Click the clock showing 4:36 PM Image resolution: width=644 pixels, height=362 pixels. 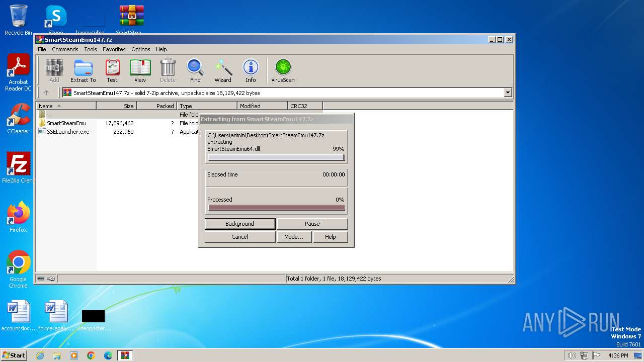618,355
